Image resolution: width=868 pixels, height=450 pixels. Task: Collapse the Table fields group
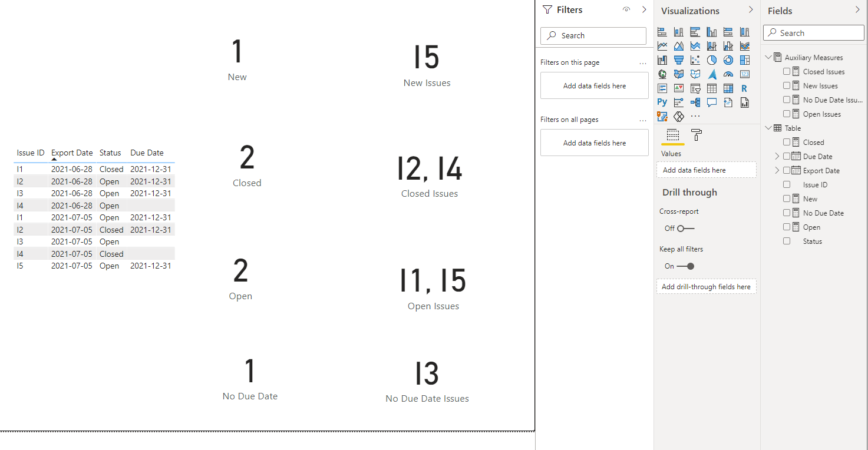tap(768, 128)
